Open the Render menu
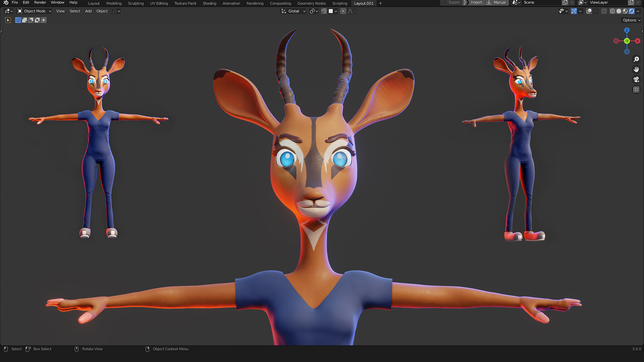The height and width of the screenshot is (362, 644). coord(40,3)
